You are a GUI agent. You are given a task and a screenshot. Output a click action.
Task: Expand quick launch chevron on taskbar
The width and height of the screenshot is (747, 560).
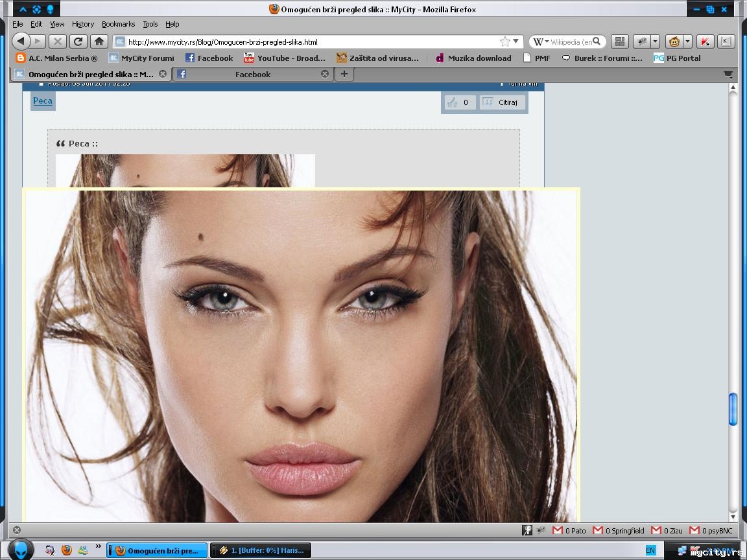pos(98,546)
